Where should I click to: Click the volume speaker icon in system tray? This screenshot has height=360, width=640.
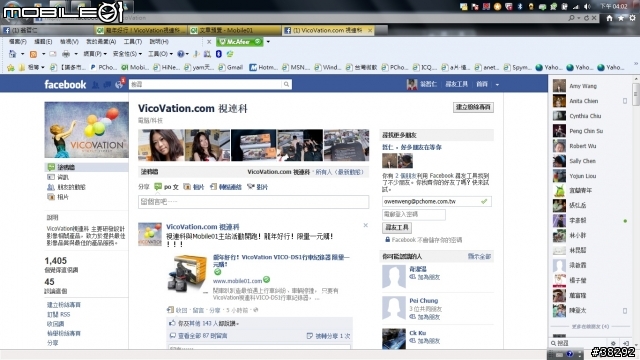click(x=587, y=7)
